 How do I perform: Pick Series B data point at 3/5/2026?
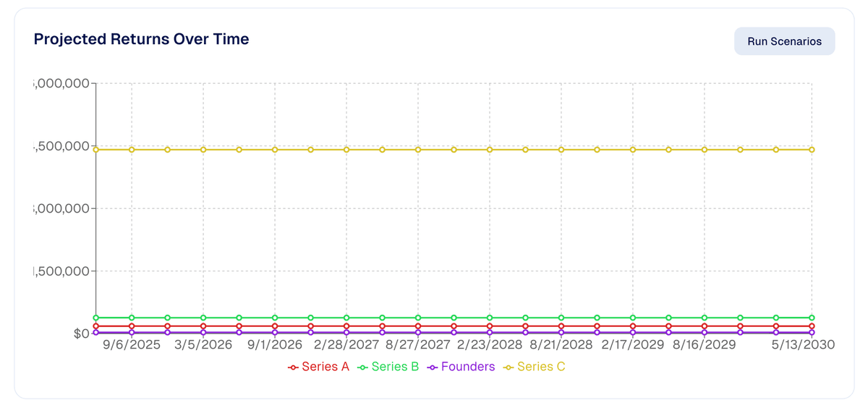click(203, 318)
